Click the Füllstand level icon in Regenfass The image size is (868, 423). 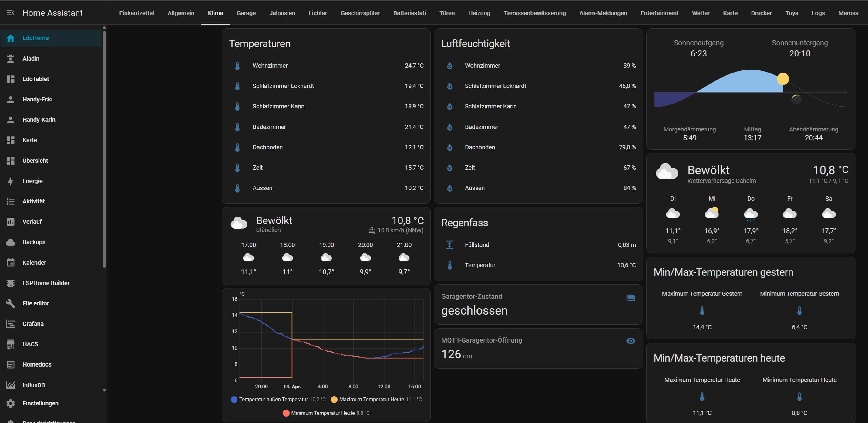(x=449, y=245)
